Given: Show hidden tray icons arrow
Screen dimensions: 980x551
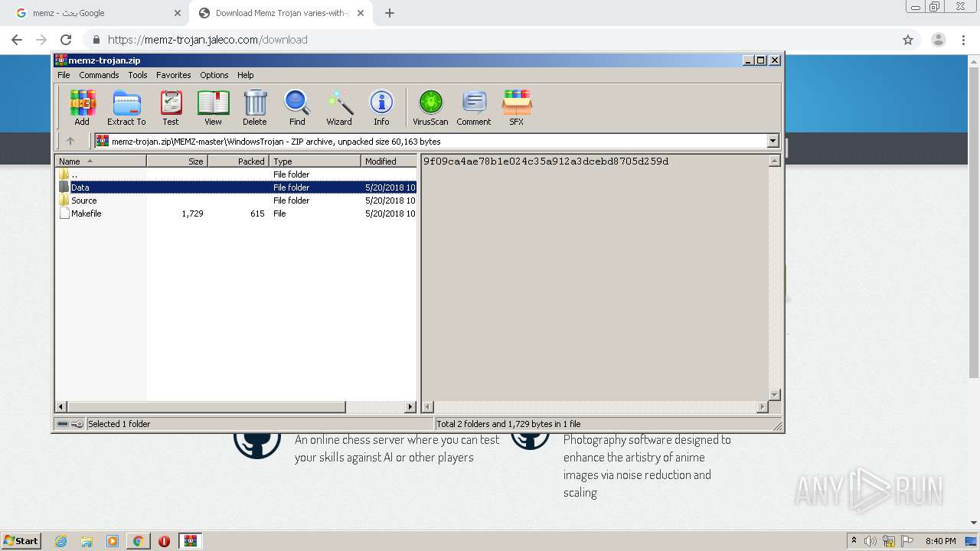Looking at the screenshot, I should [x=854, y=541].
